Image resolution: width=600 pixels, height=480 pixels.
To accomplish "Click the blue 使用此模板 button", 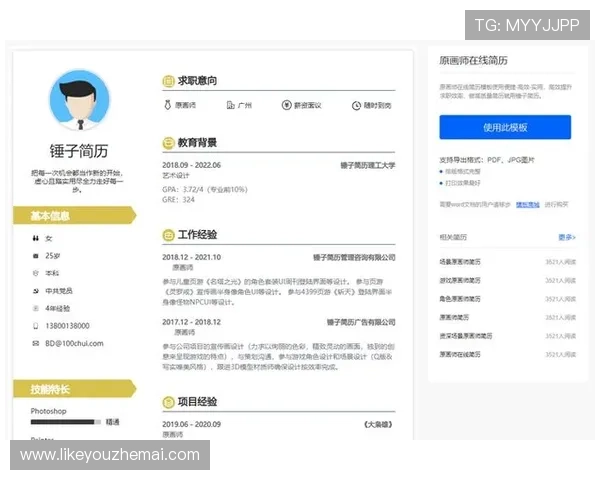I will tap(505, 127).
